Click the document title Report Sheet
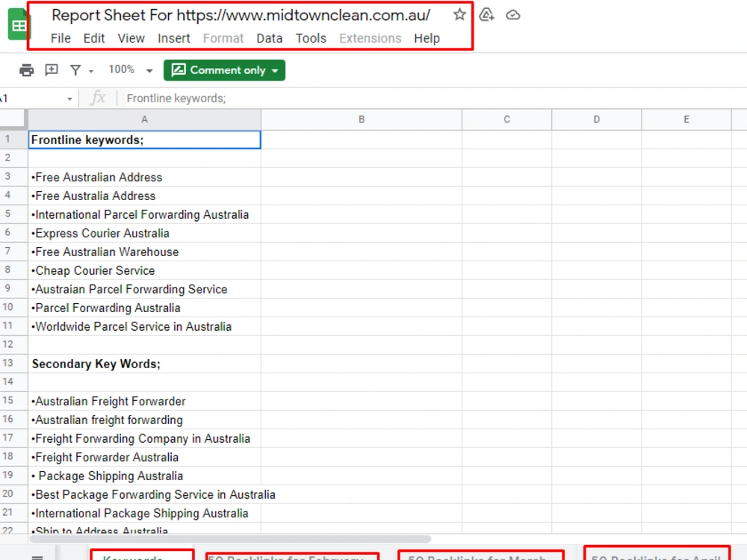This screenshot has height=560, width=747. click(x=241, y=15)
